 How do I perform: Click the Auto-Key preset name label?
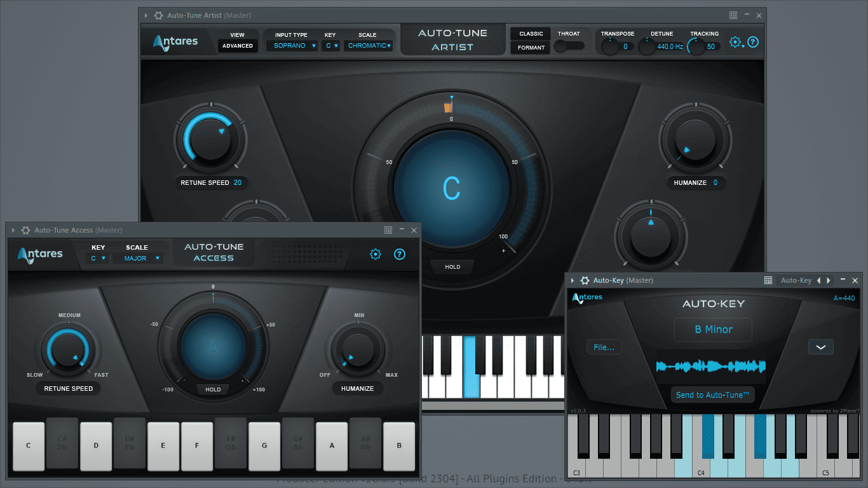796,280
